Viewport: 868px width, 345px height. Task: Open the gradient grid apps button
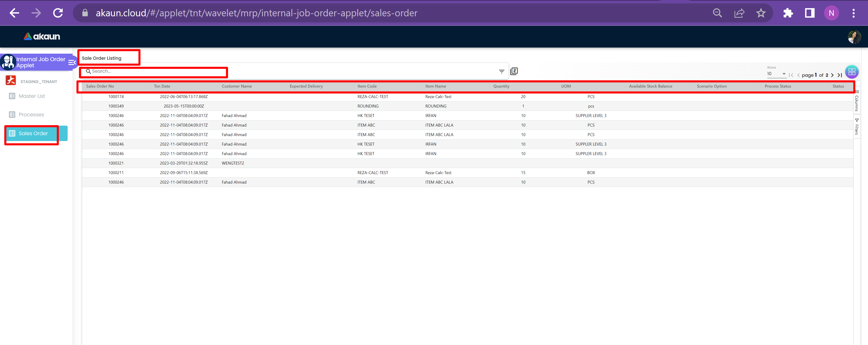(851, 72)
